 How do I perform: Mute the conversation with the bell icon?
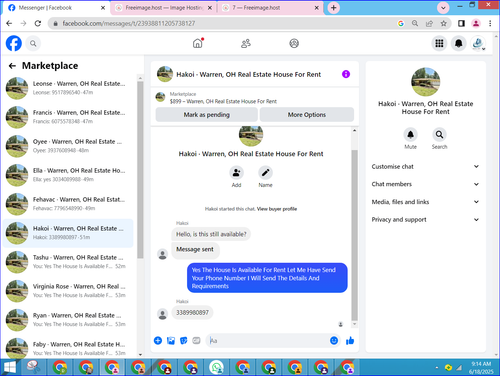[x=410, y=135]
